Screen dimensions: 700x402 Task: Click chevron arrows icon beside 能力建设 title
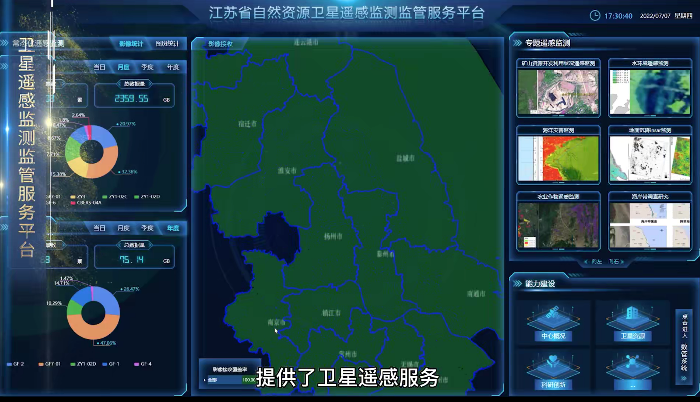pos(517,283)
